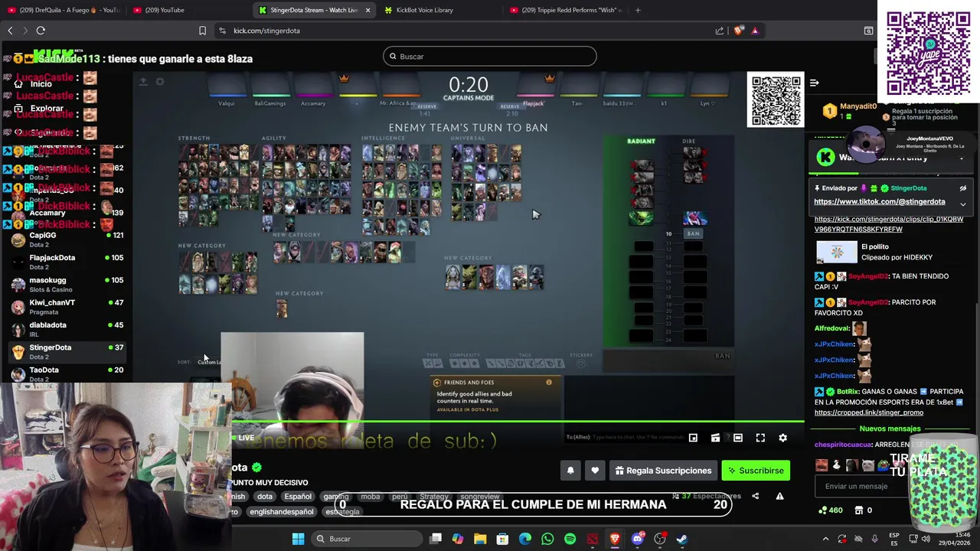The width and height of the screenshot is (980, 551).
Task: Click the Manyadit0 top gifter entry
Action: [x=851, y=110]
